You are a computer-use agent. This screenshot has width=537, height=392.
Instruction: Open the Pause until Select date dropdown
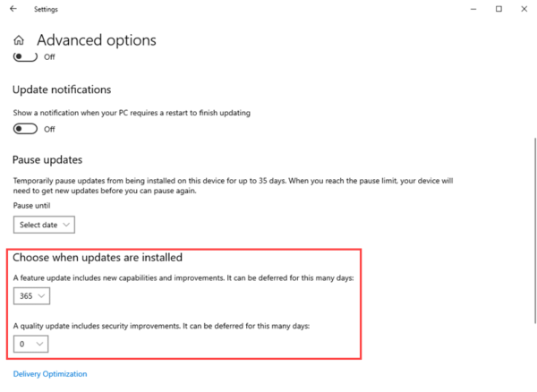44,225
